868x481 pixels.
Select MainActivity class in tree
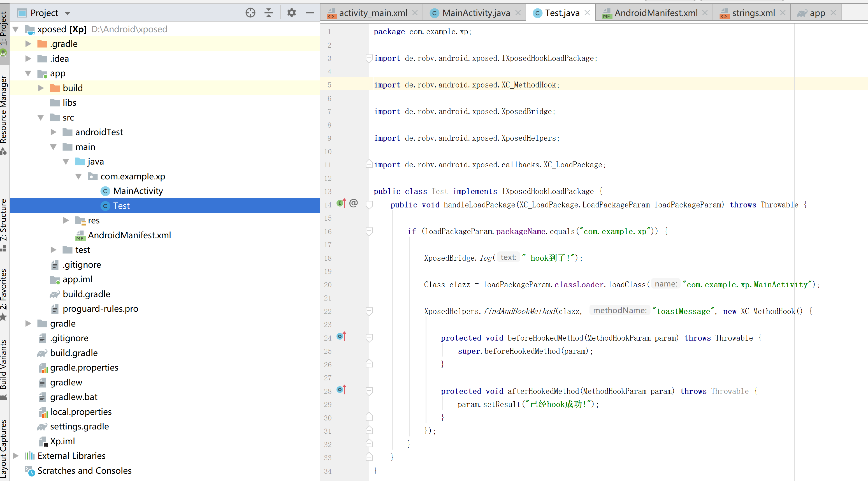(138, 191)
